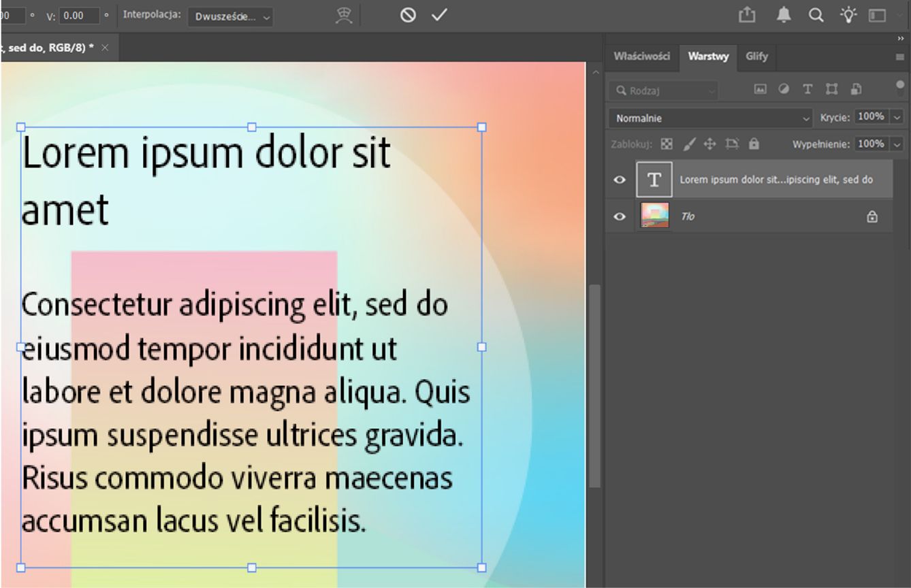
Task: Filter layers by type with the T icon
Action: 808,88
